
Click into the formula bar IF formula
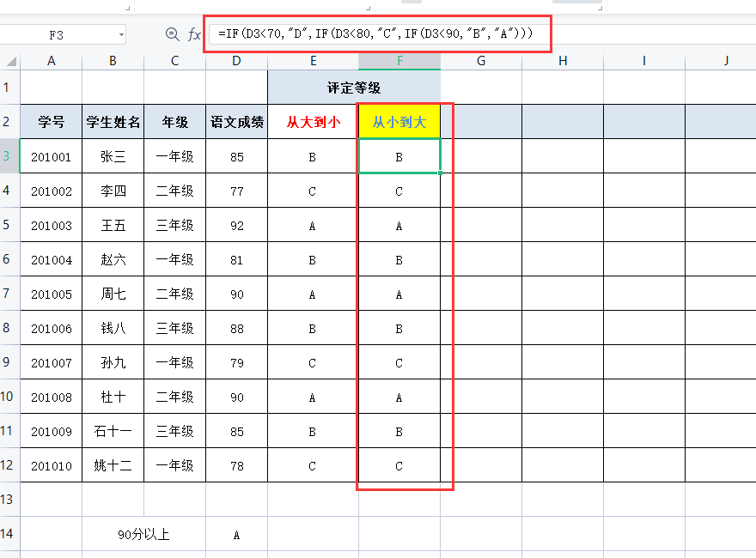coord(375,33)
